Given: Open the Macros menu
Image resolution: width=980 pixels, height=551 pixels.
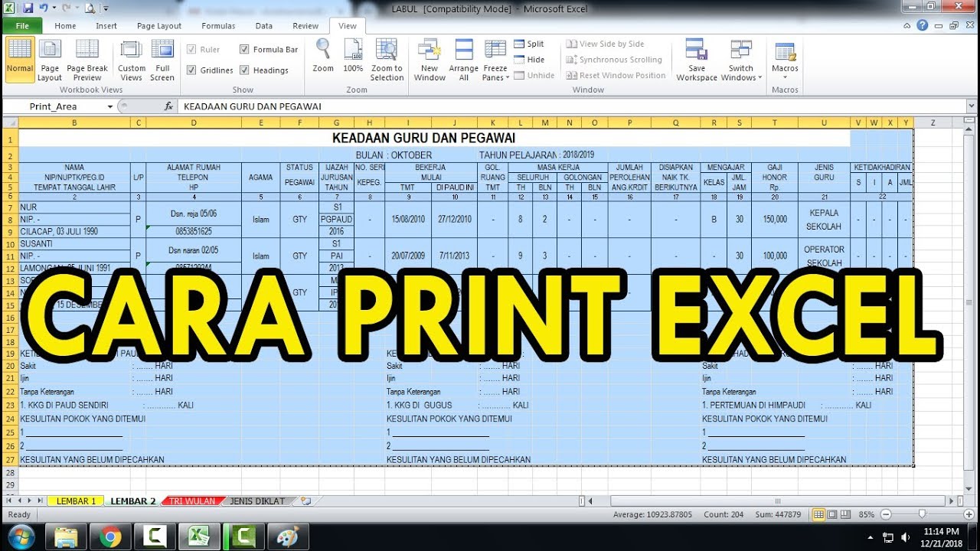Looking at the screenshot, I should click(x=785, y=60).
